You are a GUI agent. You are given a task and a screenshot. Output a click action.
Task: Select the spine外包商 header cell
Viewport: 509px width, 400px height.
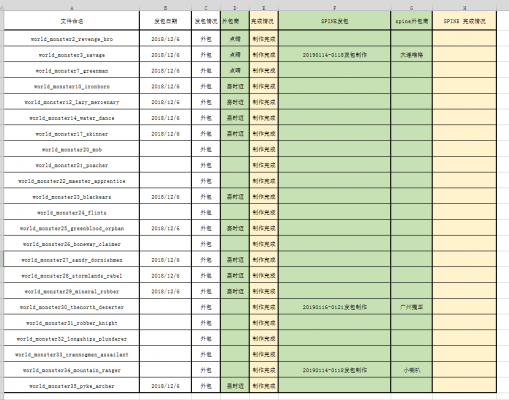(x=412, y=21)
